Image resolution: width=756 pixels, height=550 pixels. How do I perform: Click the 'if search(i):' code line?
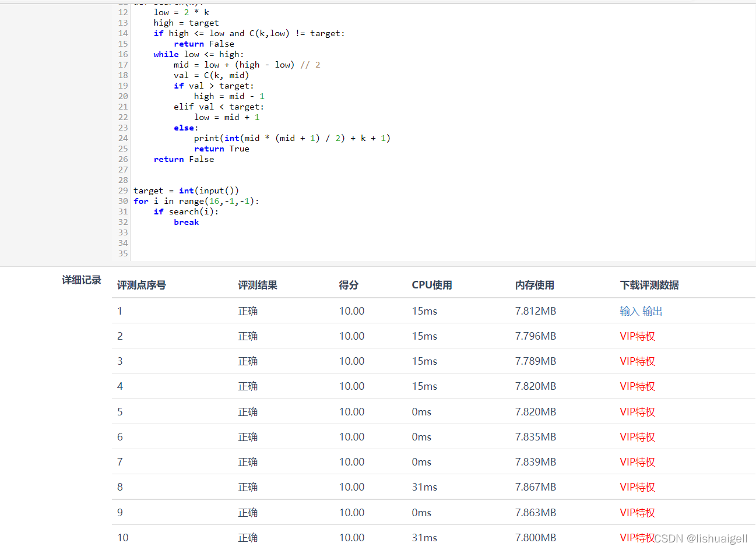click(x=186, y=211)
